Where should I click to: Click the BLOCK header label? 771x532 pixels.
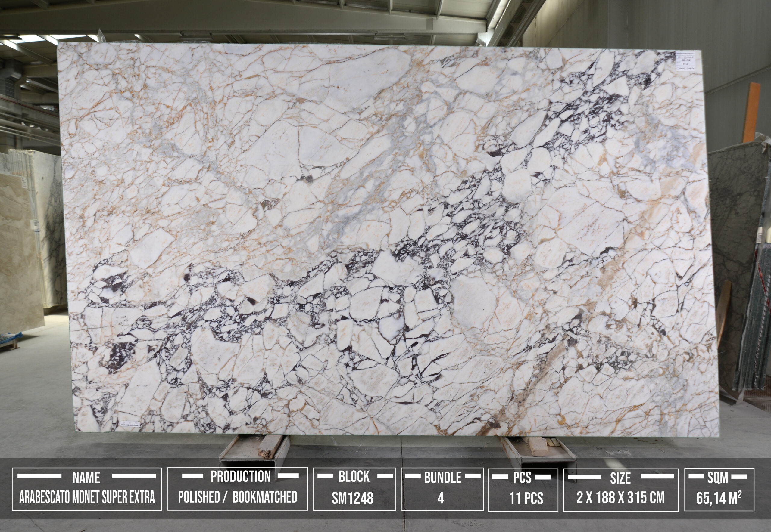click(354, 476)
